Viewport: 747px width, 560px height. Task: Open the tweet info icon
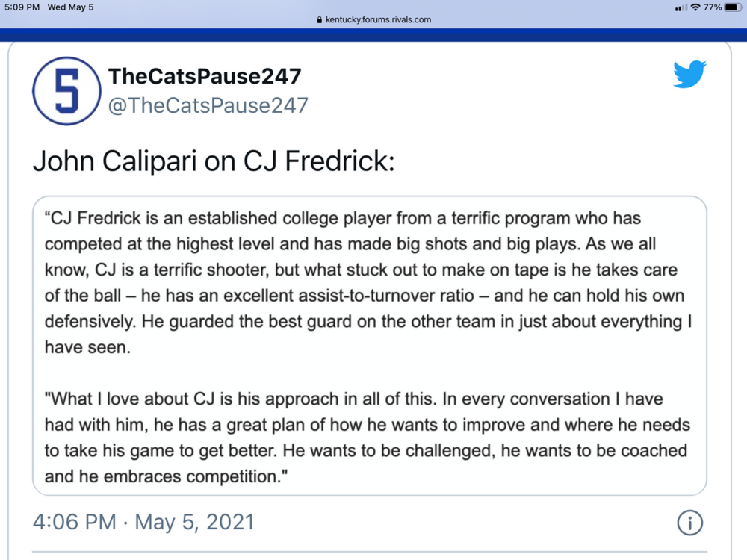[x=689, y=523]
